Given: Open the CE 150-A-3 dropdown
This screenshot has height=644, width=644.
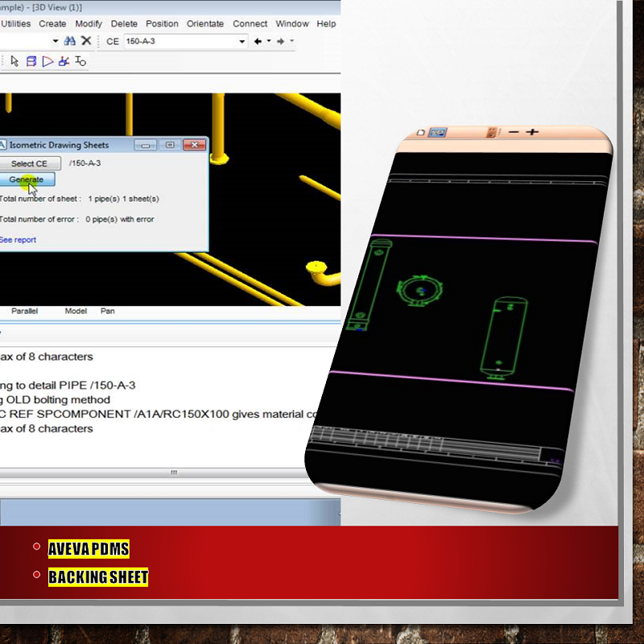Looking at the screenshot, I should [x=242, y=41].
